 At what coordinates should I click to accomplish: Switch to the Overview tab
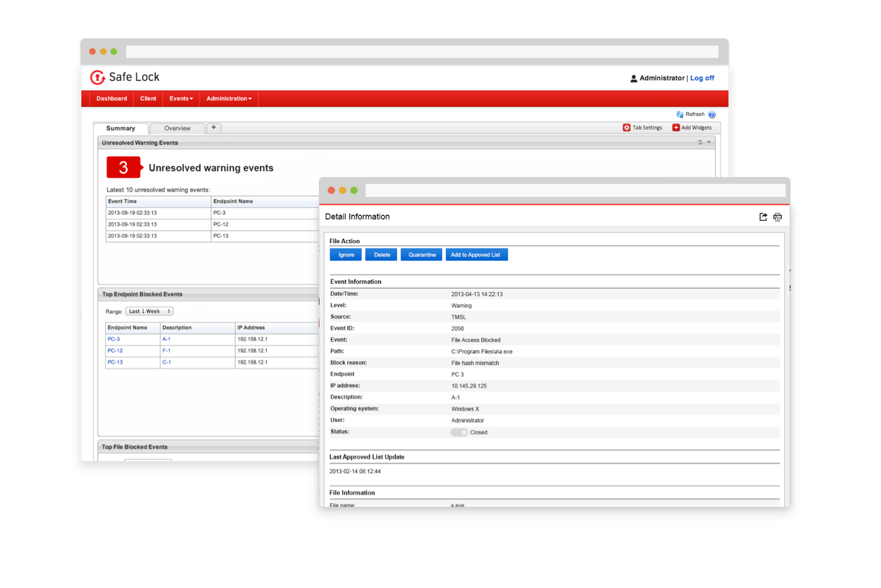tap(177, 128)
